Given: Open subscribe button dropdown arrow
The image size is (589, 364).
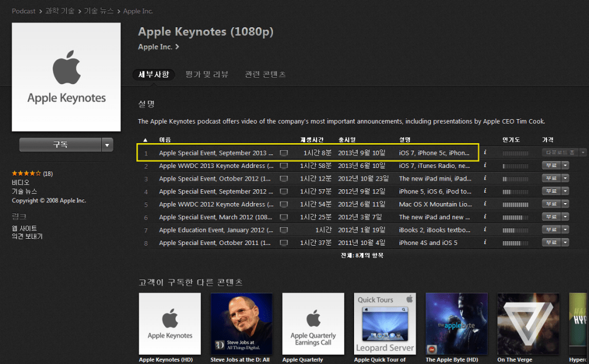Looking at the screenshot, I should point(107,144).
